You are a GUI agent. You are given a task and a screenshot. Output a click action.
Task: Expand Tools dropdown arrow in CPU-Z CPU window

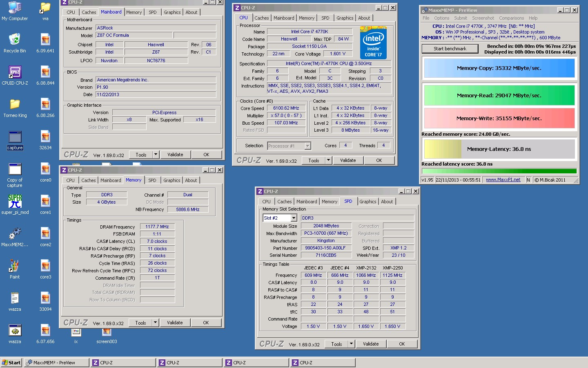click(x=328, y=160)
